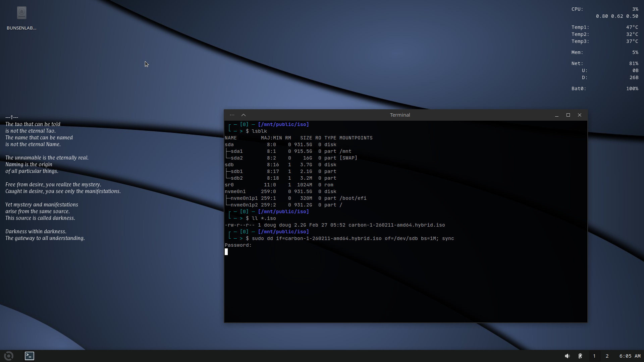Switch to workspace 2
Image resolution: width=644 pixels, height=362 pixels.
tap(607, 356)
